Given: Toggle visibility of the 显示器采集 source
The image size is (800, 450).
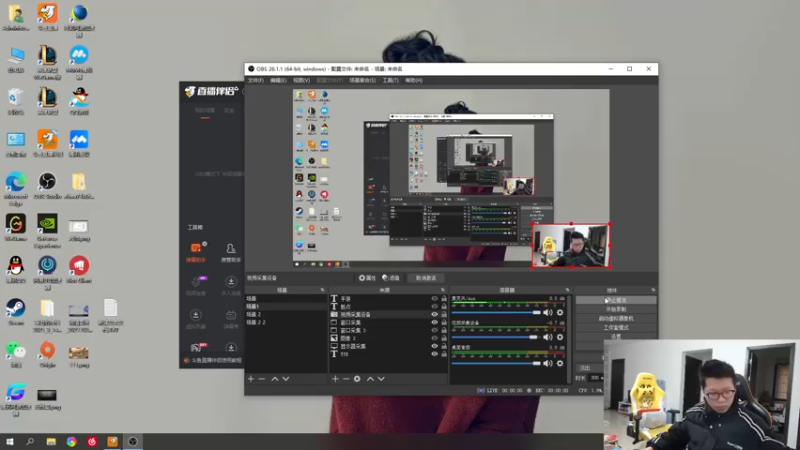Looking at the screenshot, I should click(x=434, y=346).
